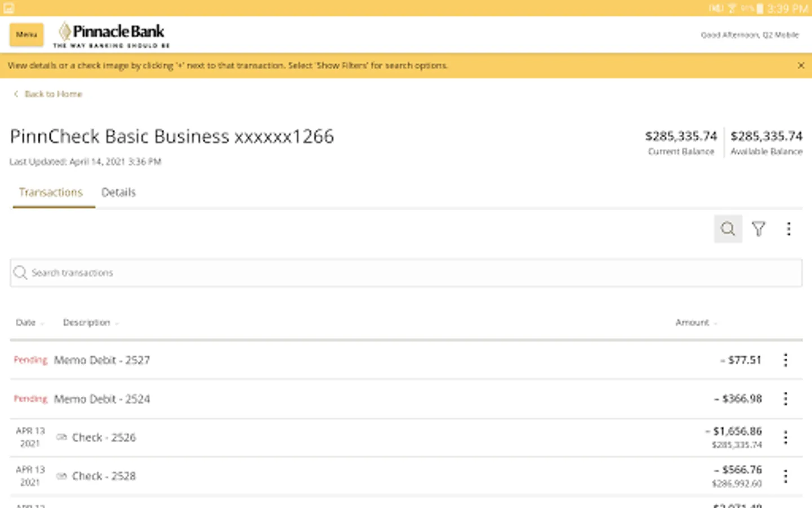812x508 pixels.
Task: Click the Pinnacle Bank logo
Action: click(112, 35)
